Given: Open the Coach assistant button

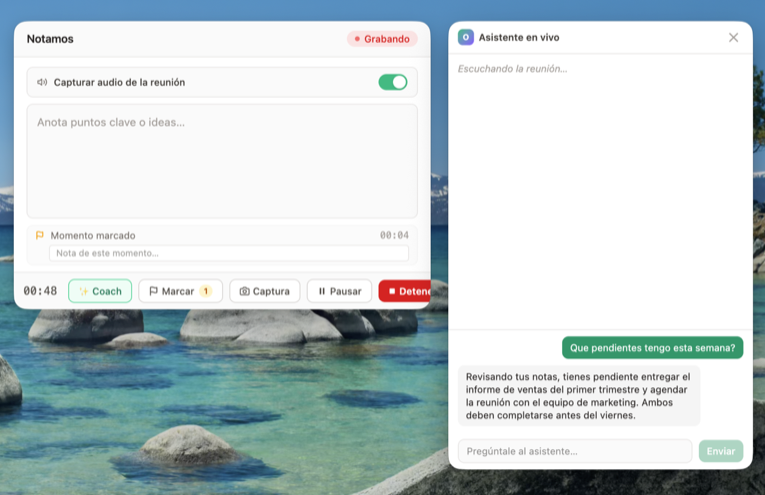Looking at the screenshot, I should pos(100,291).
